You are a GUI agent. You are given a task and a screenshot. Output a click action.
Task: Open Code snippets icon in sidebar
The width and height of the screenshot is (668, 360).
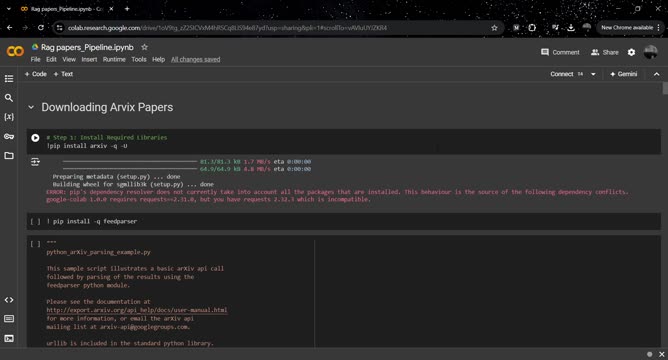9,300
